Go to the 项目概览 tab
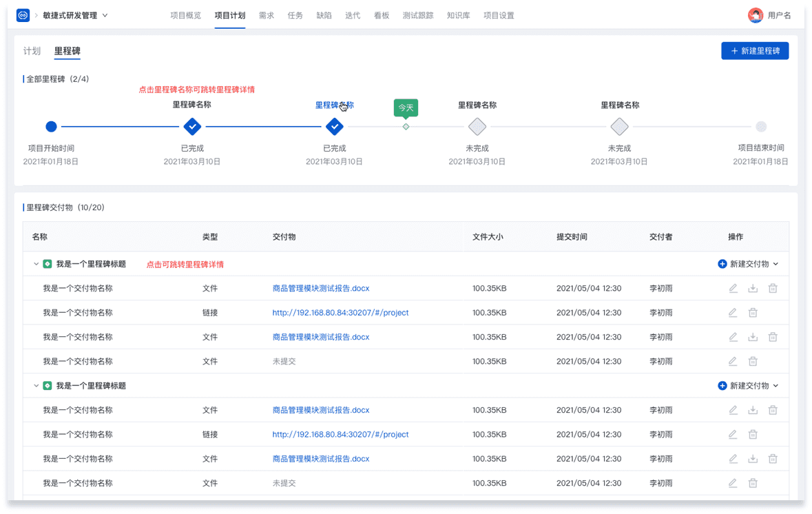 pos(185,16)
